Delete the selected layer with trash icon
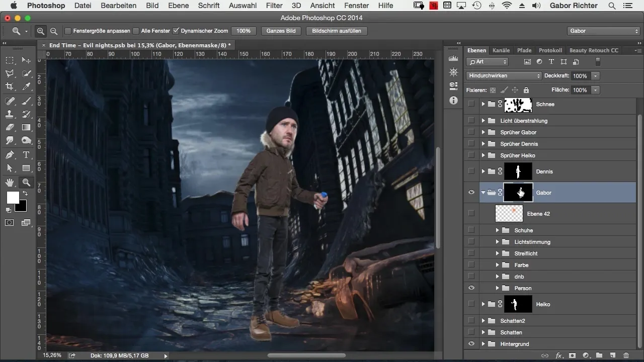Screen dimensions: 644x362 pyautogui.click(x=626, y=355)
